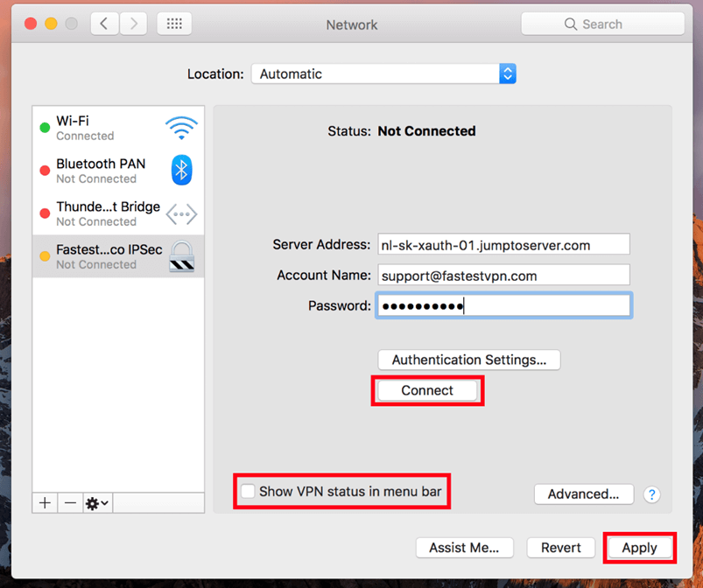Click the Search field in the title bar

point(602,24)
